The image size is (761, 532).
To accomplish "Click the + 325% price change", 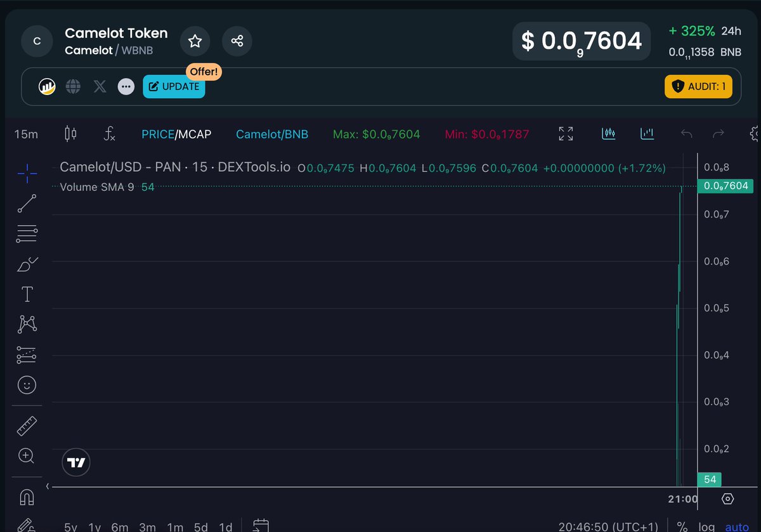I will 692,31.
